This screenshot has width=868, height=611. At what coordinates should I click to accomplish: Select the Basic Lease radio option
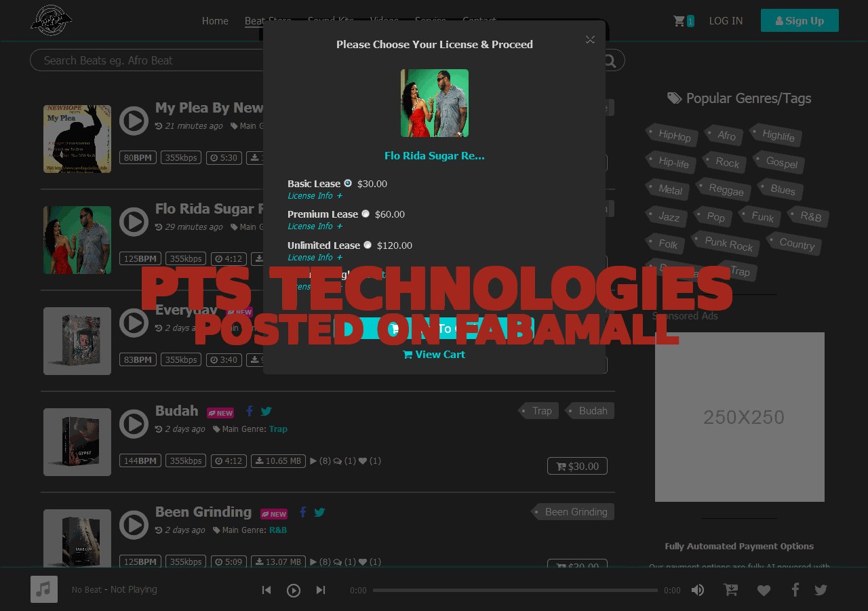(348, 183)
